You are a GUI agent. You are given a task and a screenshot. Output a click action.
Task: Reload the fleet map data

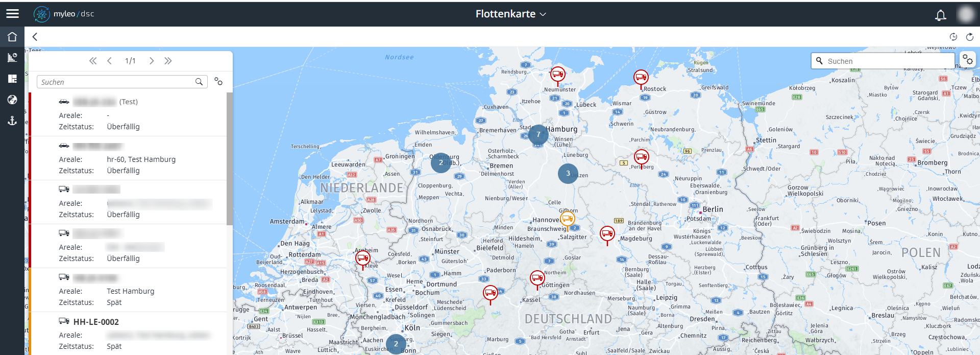pyautogui.click(x=970, y=37)
